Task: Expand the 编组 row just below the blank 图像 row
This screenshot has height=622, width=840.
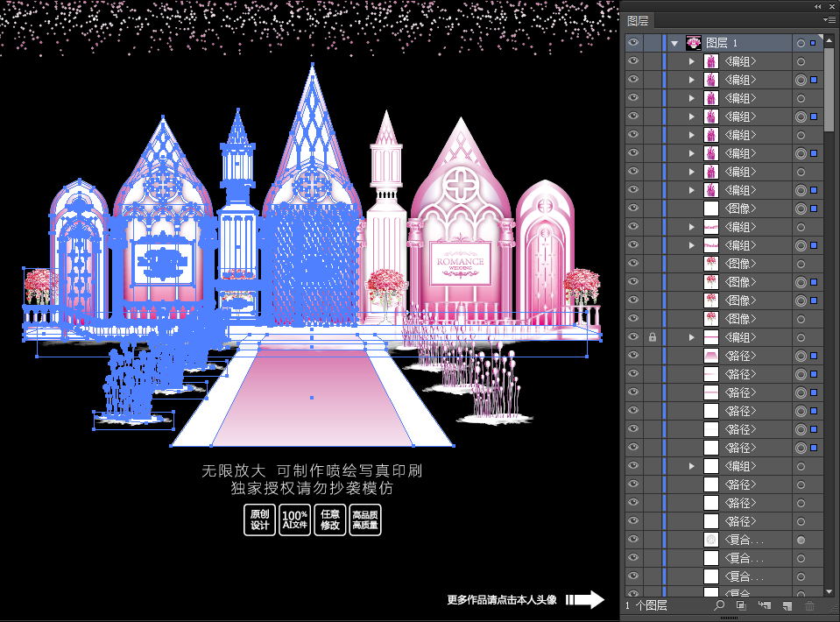Action: 692,227
